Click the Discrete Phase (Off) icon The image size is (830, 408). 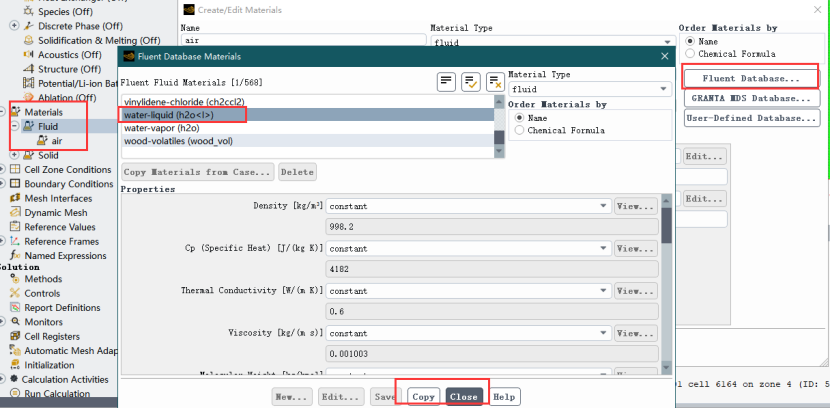point(29,26)
